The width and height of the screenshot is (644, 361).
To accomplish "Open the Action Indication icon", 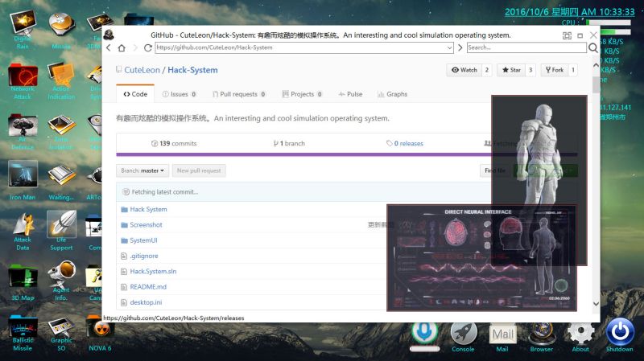I will tap(61, 81).
